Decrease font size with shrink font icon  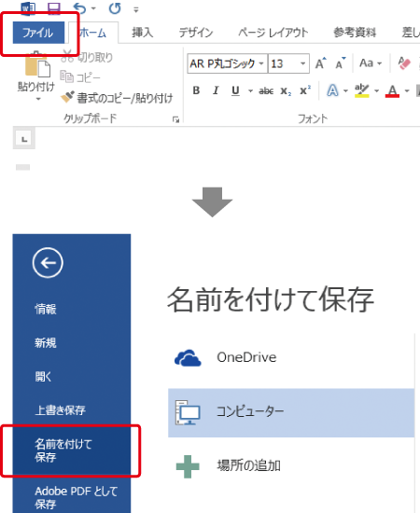click(341, 63)
